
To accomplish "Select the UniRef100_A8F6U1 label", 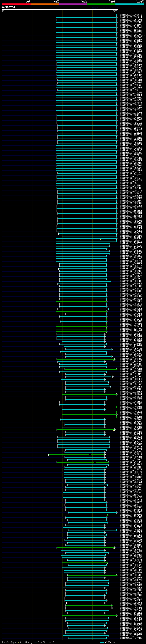I will point(131,595).
